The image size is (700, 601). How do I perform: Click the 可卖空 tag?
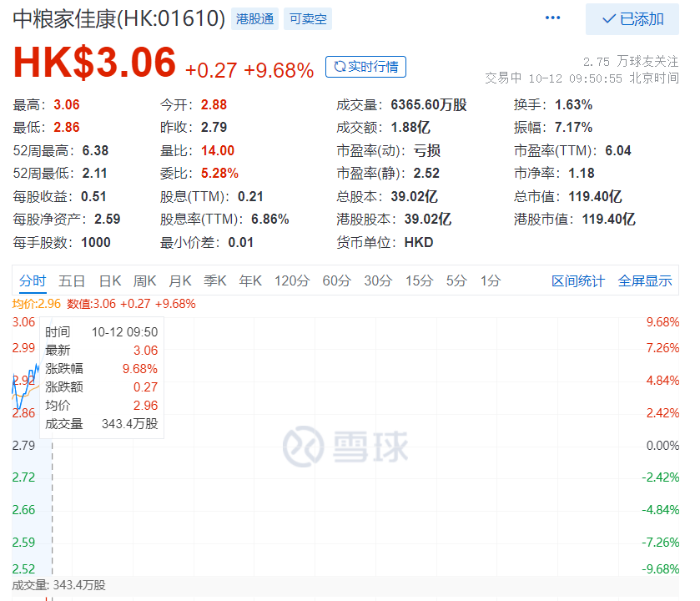(308, 19)
